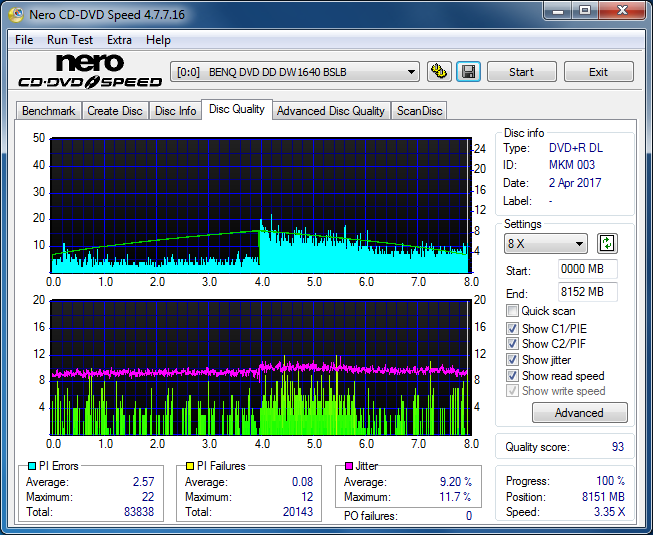Click the PI Errors average 2.57
The height and width of the screenshot is (535, 653).
143,482
